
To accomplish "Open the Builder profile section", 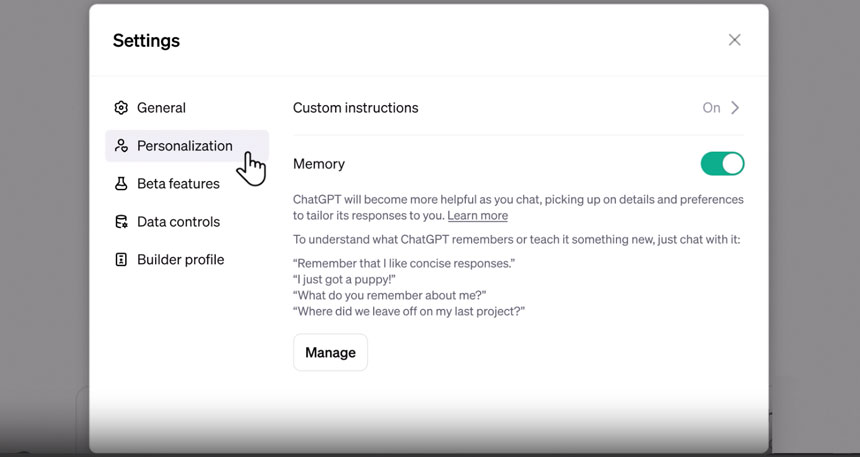I will coord(180,260).
